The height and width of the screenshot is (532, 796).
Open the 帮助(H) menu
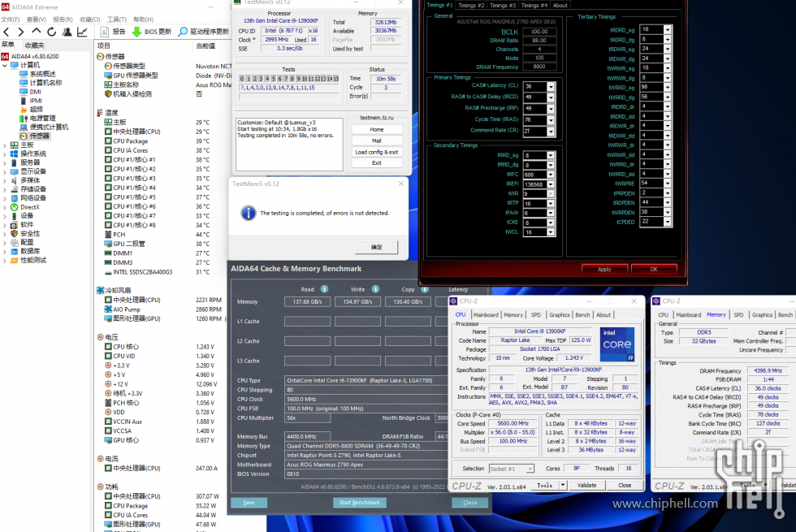(143, 19)
